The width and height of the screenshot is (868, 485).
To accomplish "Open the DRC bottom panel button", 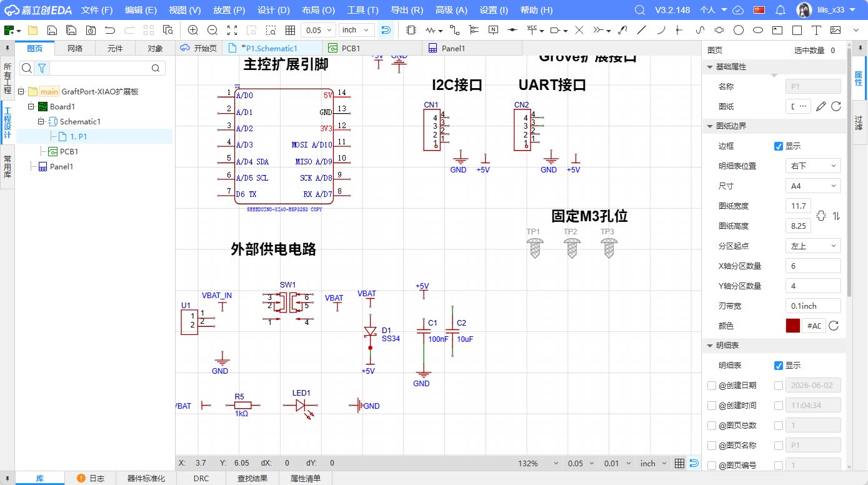I will point(201,478).
